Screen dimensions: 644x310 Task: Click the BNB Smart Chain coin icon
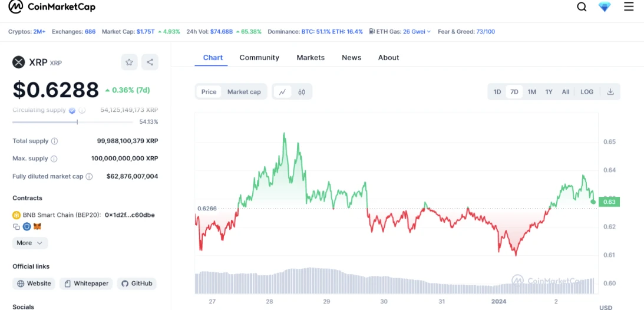pyautogui.click(x=16, y=215)
